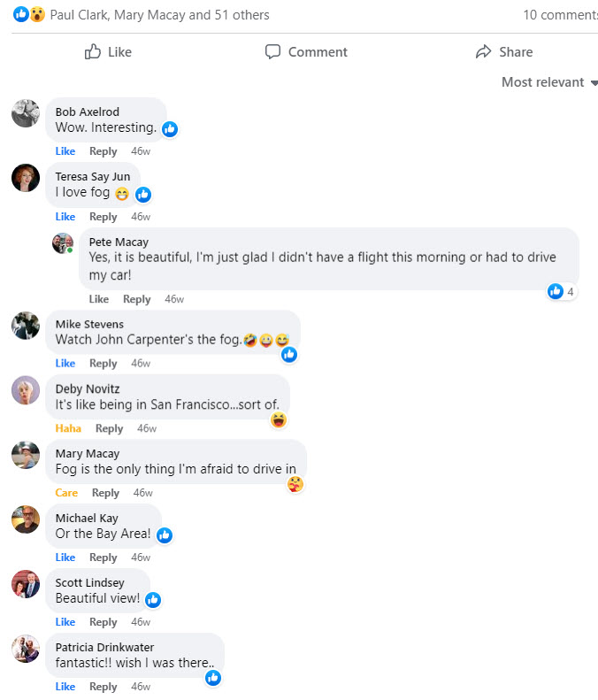Open the reactions list for Paul Clark and others
Screen dimensions: 598x700
click(x=159, y=14)
